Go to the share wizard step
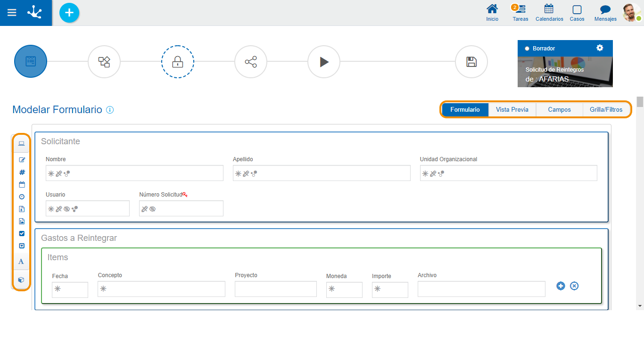 click(x=251, y=62)
